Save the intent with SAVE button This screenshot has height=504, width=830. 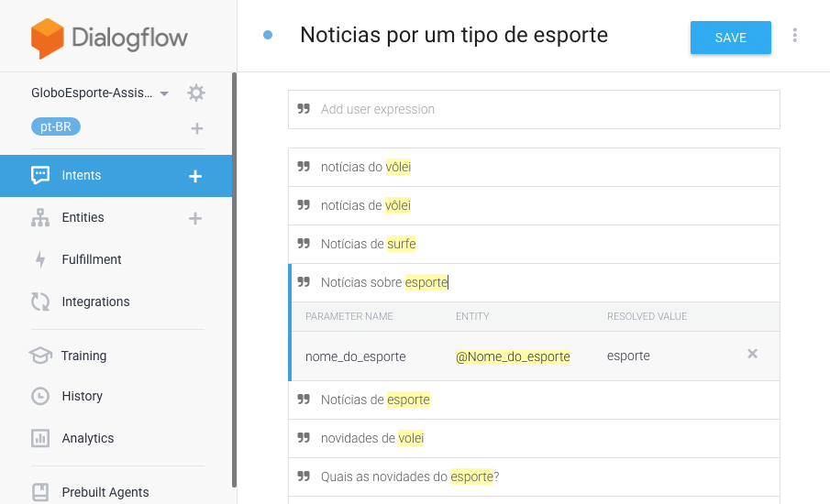(730, 38)
